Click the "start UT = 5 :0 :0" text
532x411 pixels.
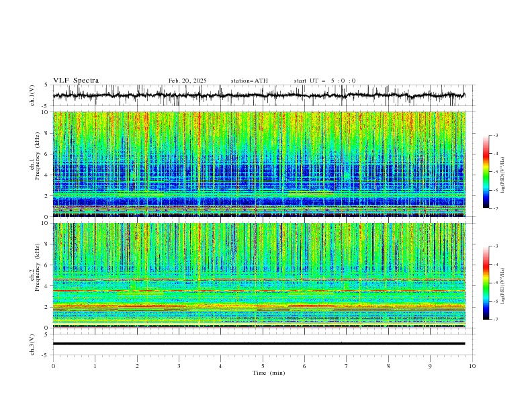coord(325,81)
